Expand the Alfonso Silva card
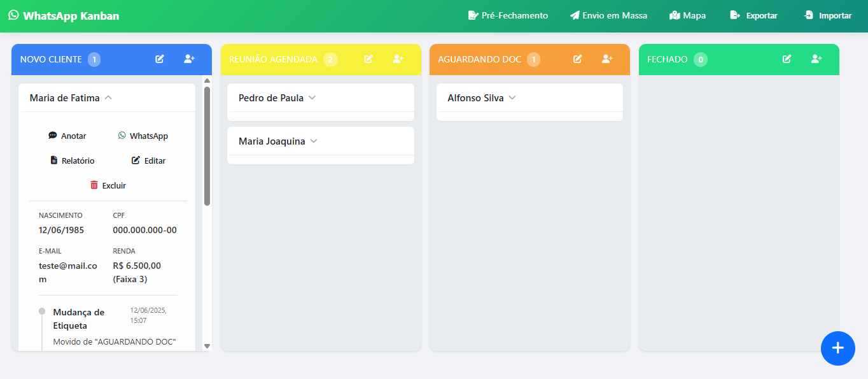The width and height of the screenshot is (868, 379). 512,98
